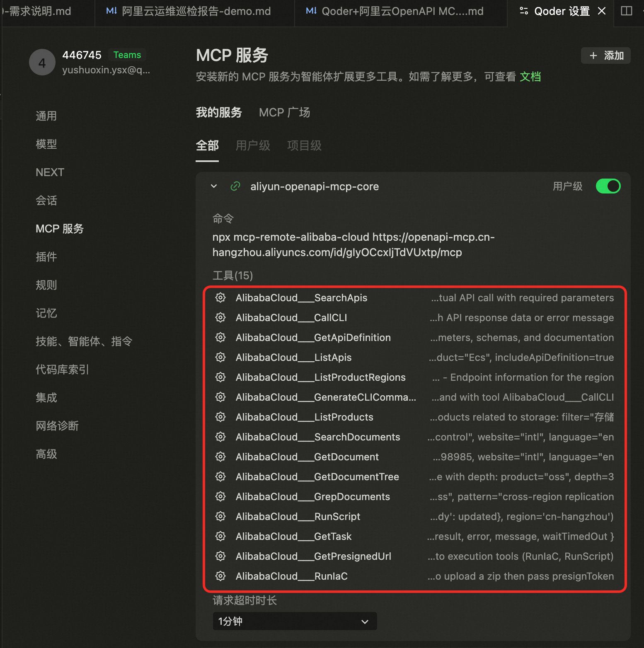Image resolution: width=644 pixels, height=648 pixels.
Task: Click the Markdown icon on the Qoder+阿里云OpenAPI tab
Action: click(x=311, y=11)
